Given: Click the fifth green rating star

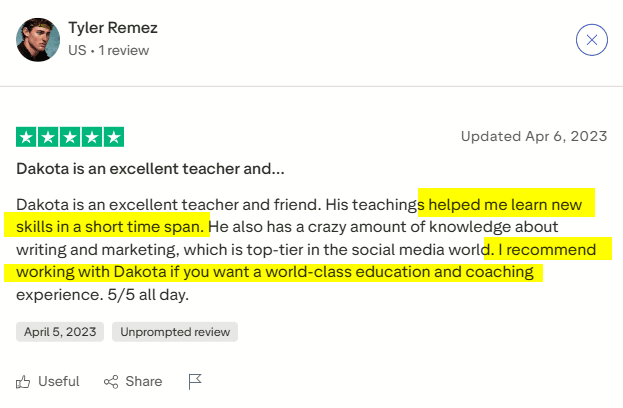Looking at the screenshot, I should [113, 137].
